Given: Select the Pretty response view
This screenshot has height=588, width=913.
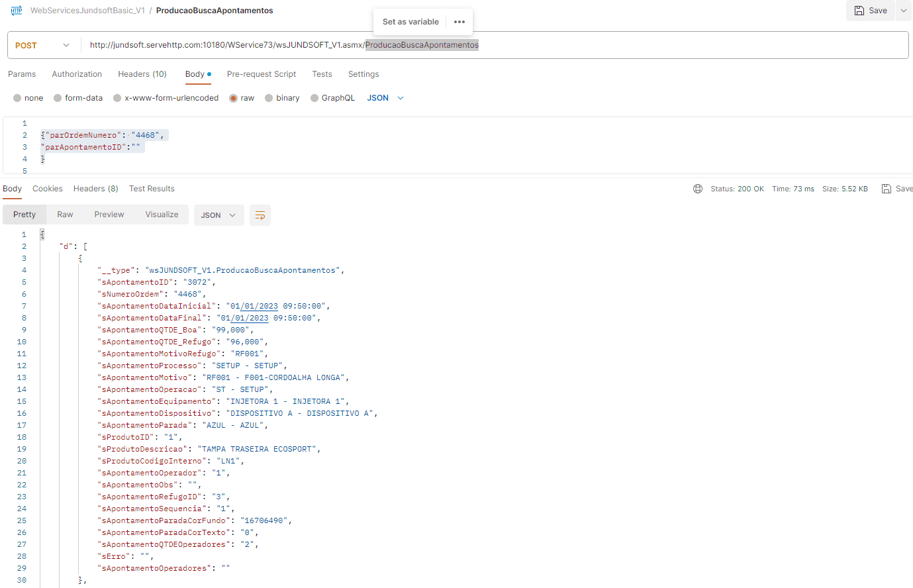Looking at the screenshot, I should [24, 215].
